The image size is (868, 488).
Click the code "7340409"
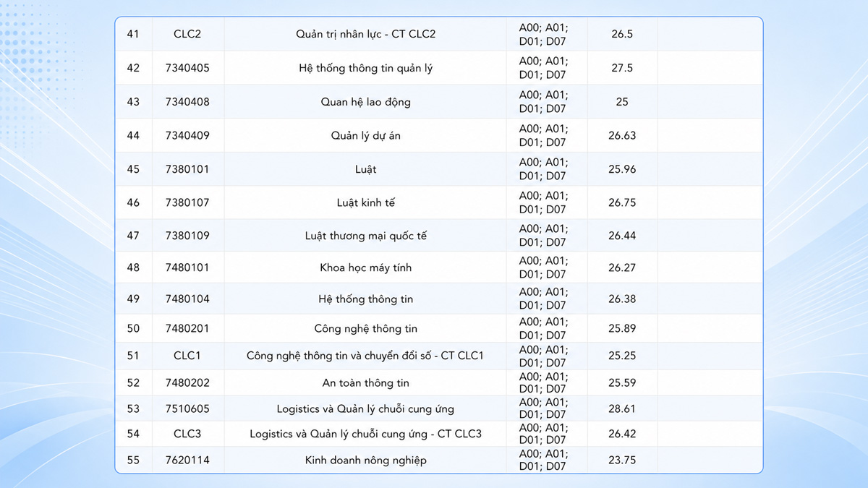click(187, 135)
